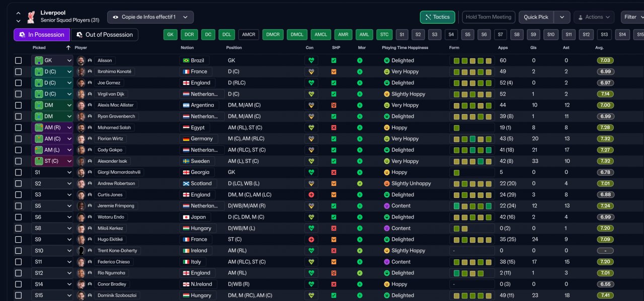644x301 pixels.
Task: Click the Japan flag icon for Wataru Endo
Action: coord(186,217)
